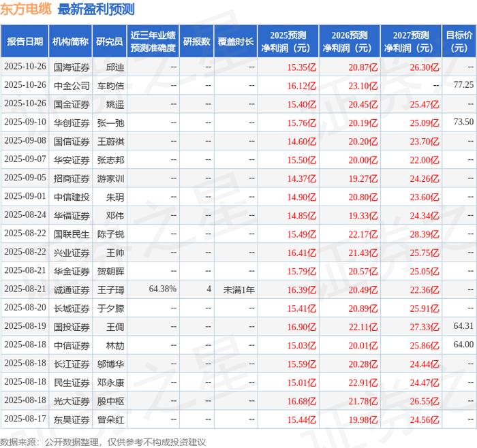Click target price 64.00
The width and height of the screenshot is (477, 448).
click(x=463, y=344)
